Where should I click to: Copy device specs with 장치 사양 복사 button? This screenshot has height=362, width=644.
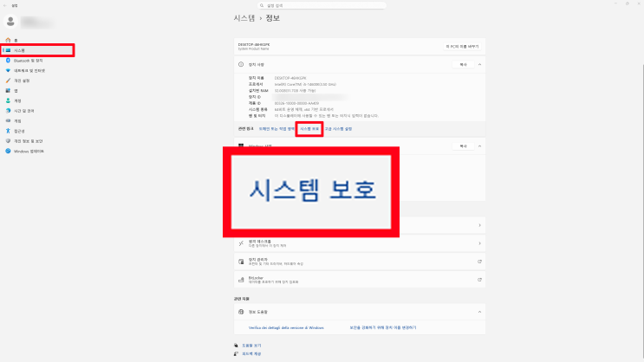(x=464, y=64)
